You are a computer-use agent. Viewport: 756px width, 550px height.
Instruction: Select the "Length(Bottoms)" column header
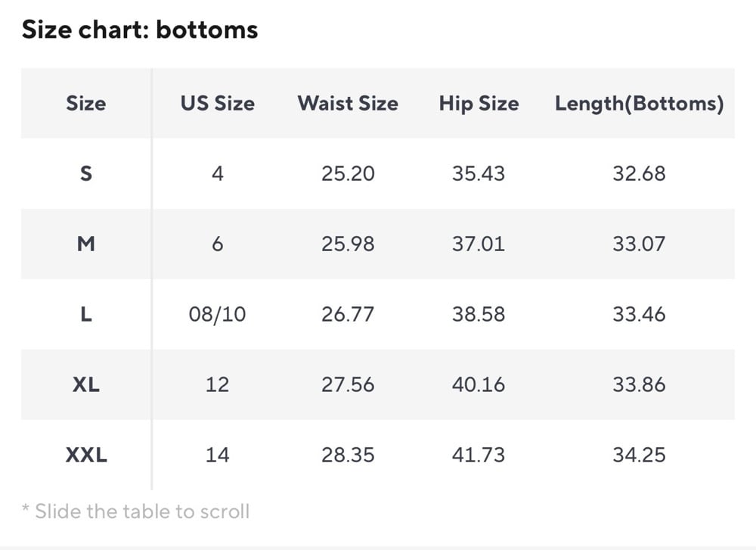coord(639,103)
